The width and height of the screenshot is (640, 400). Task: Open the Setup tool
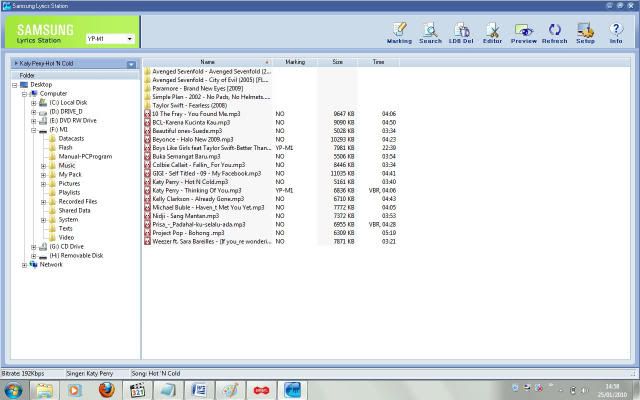coord(585,33)
